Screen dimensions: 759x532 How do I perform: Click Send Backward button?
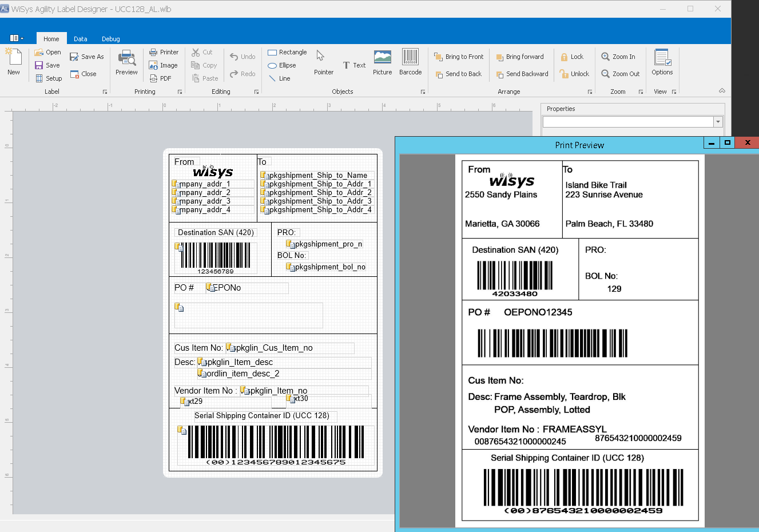(522, 74)
